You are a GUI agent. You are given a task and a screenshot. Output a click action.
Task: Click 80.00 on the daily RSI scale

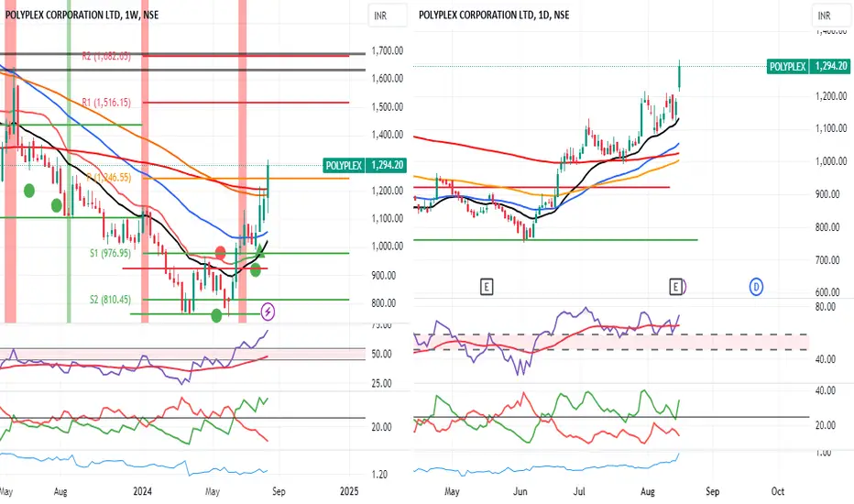(825, 307)
